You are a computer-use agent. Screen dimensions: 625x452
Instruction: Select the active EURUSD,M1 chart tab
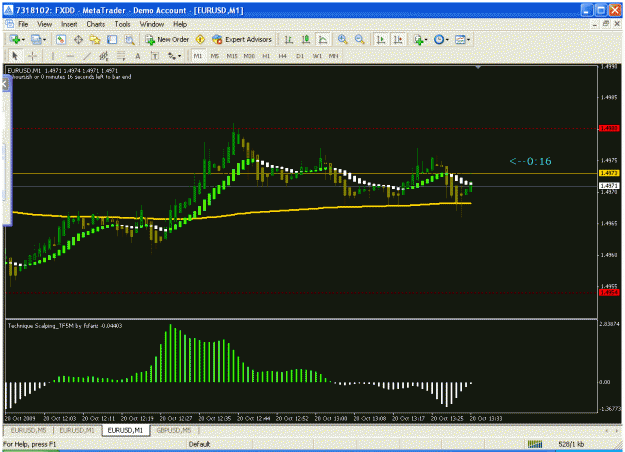(x=125, y=430)
